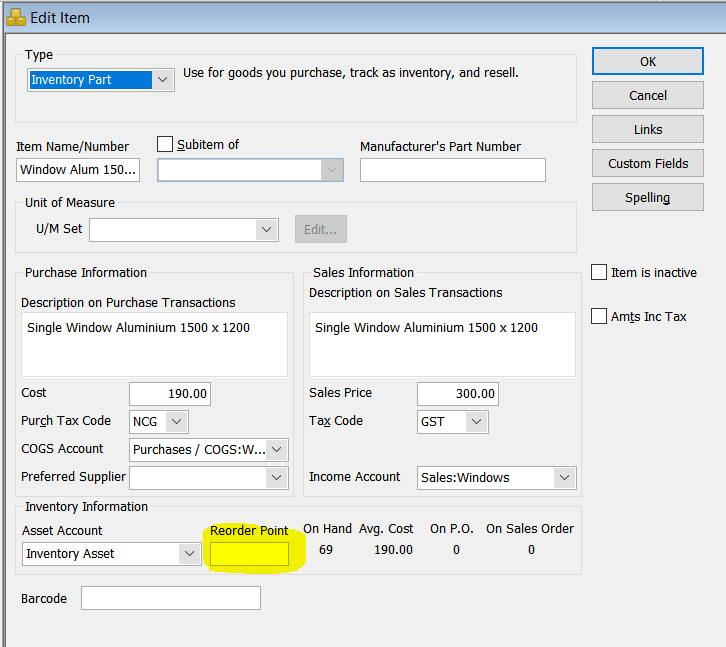
Task: Click the Edit Item title bar icon
Action: (x=16, y=18)
